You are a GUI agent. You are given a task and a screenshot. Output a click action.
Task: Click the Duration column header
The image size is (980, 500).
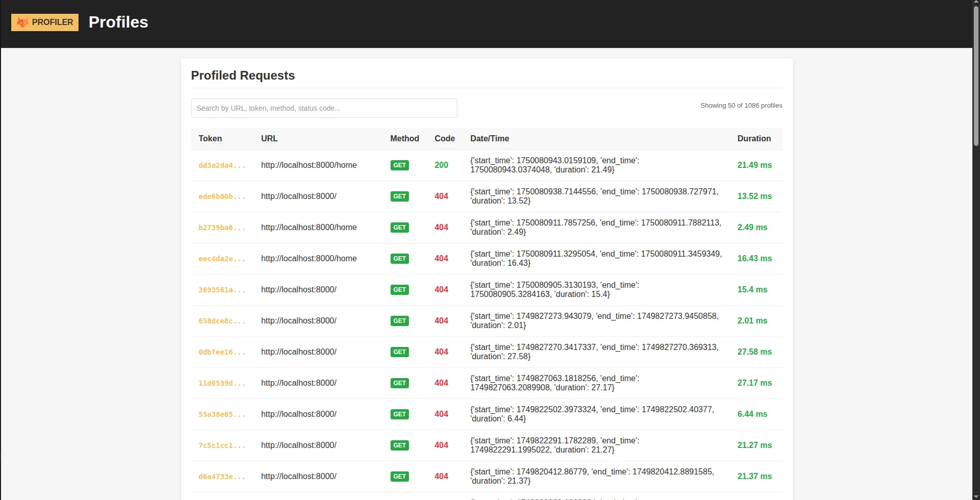(754, 138)
